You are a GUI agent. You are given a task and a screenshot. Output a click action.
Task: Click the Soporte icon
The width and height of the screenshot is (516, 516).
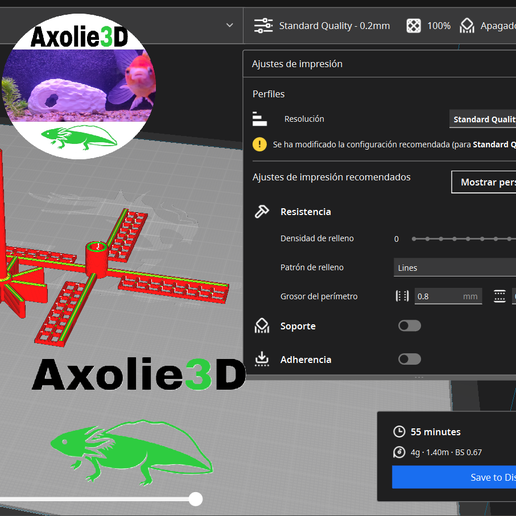click(x=262, y=326)
